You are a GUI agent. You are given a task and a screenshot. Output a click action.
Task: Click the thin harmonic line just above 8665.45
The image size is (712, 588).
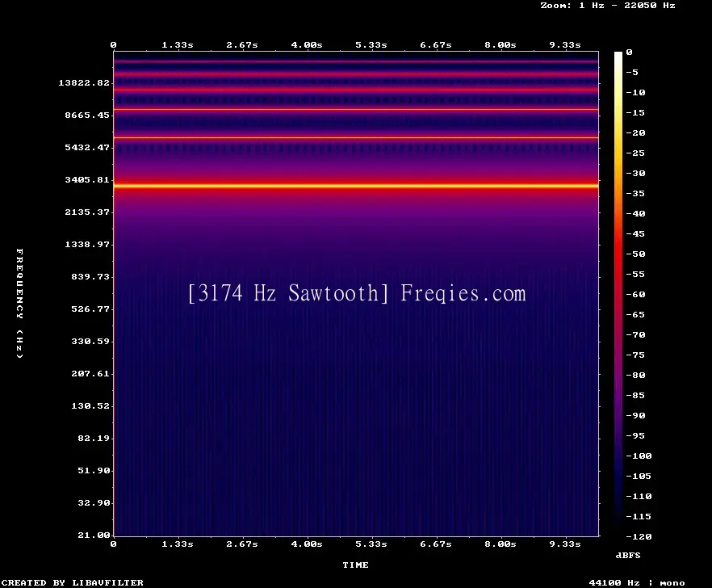(x=356, y=110)
